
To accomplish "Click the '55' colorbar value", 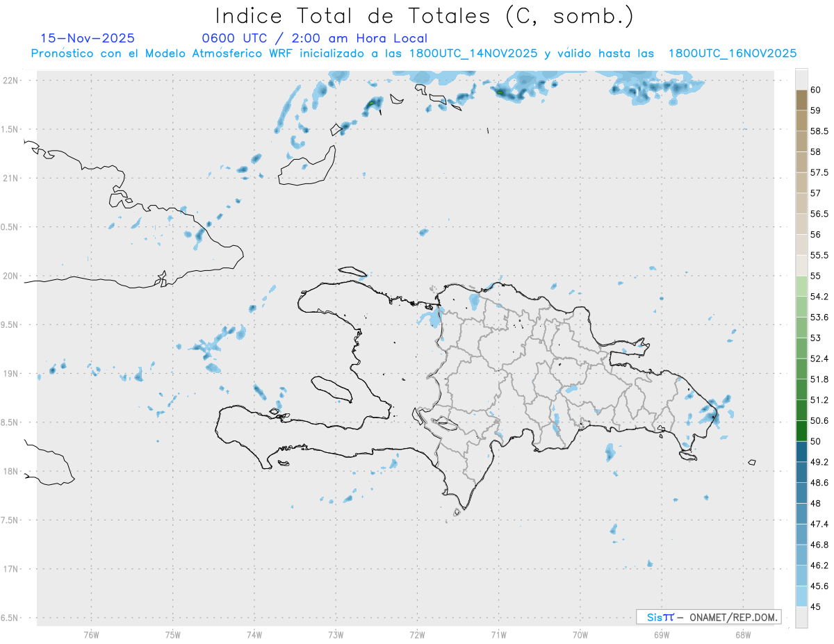I will point(815,276).
